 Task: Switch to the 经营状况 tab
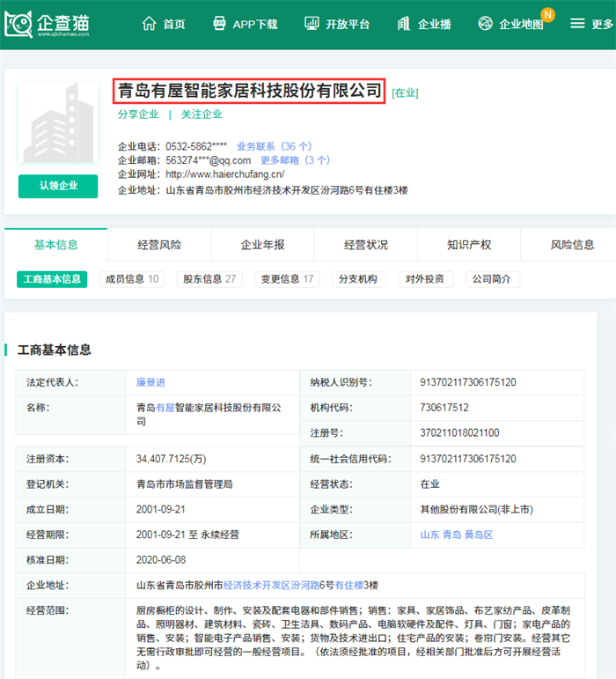366,245
